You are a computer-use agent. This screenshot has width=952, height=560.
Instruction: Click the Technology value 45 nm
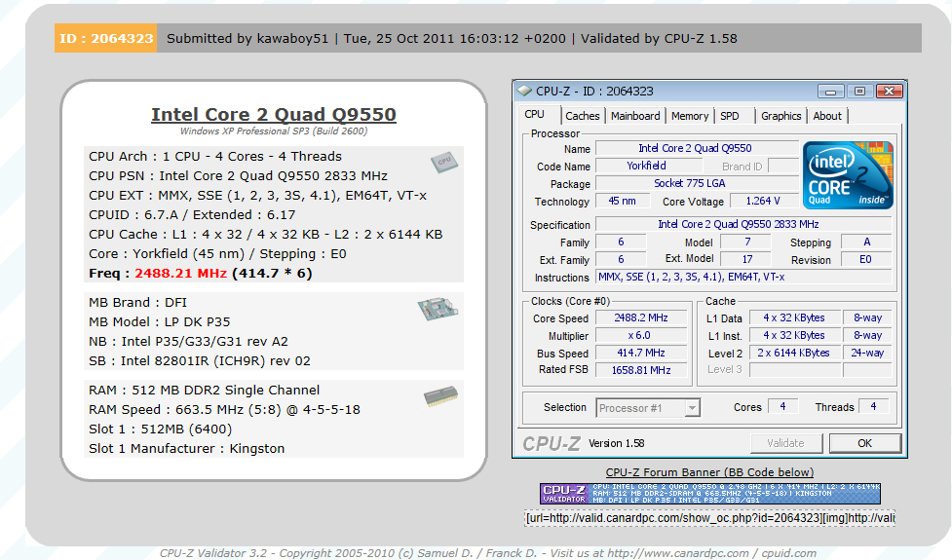(x=623, y=201)
